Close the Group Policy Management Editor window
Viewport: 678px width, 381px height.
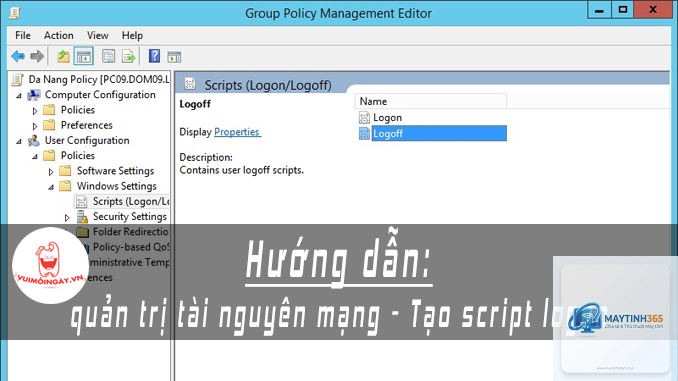tap(653, 10)
